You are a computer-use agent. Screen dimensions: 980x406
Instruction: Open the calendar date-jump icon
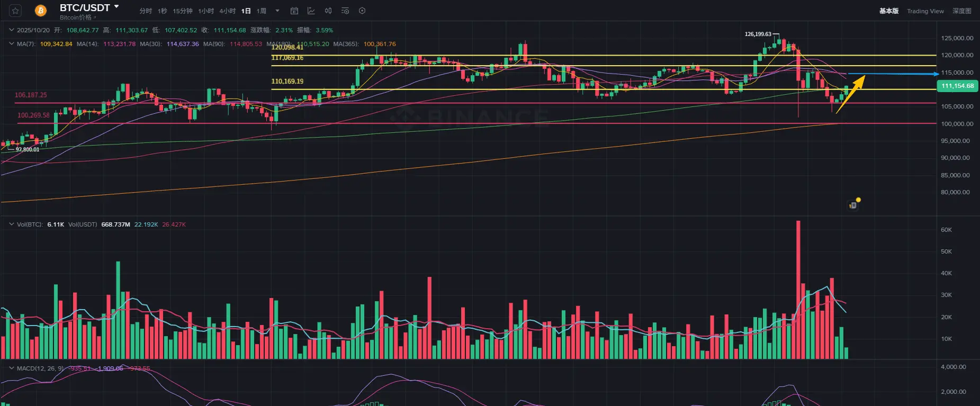click(294, 11)
